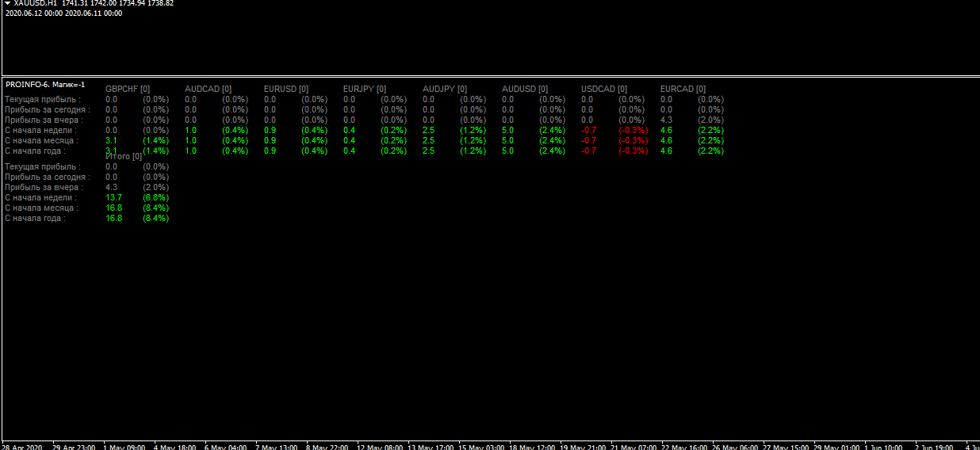Viewport: 980px width, 450px height.
Task: Click the 0.9 EURUSD weekly value
Action: pyautogui.click(x=270, y=131)
